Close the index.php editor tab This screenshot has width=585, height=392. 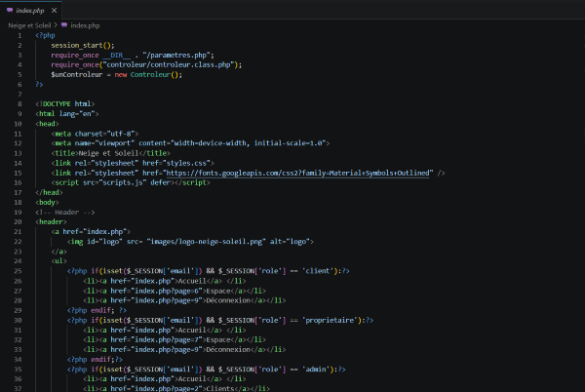(54, 11)
